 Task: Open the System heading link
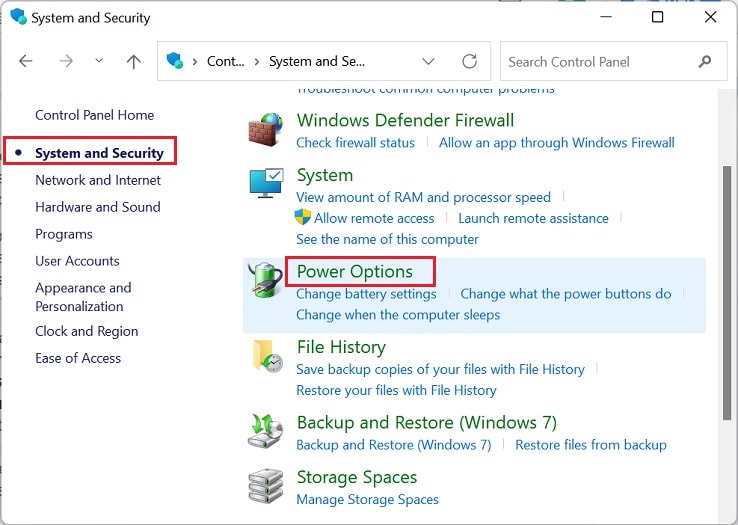coord(325,175)
